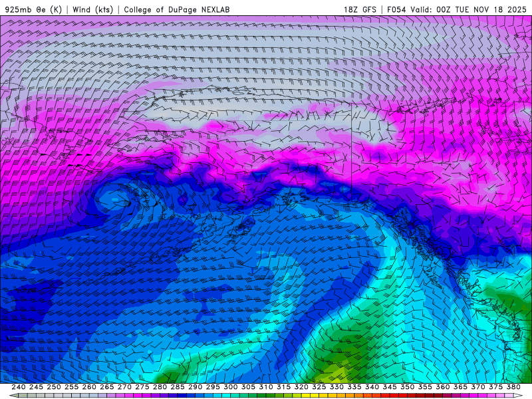Click the 295 colorbar scale label
Image resolution: width=532 pixels, height=399 pixels.
coord(213,387)
